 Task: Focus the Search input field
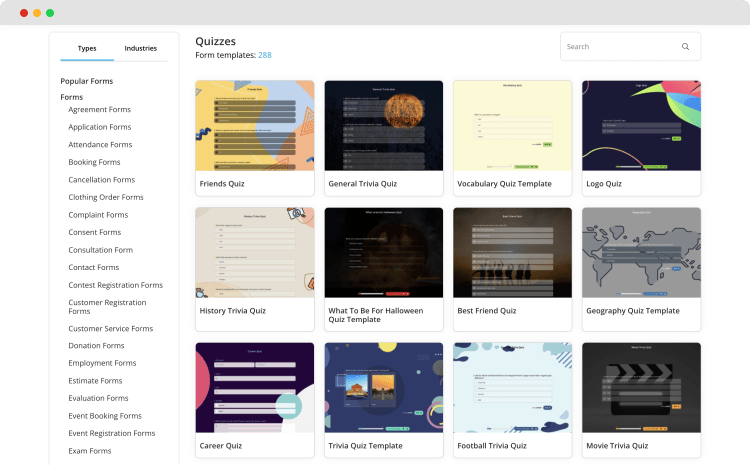[x=630, y=46]
